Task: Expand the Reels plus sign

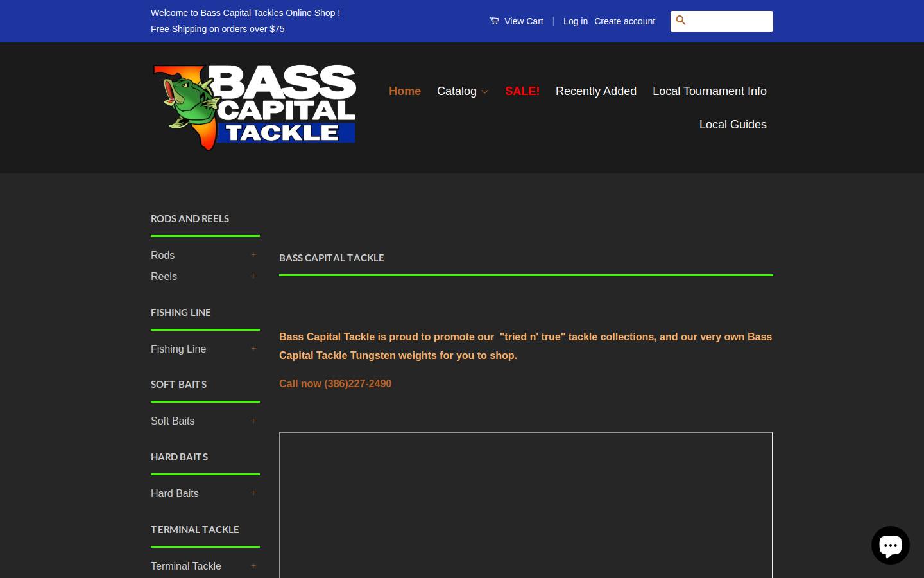Action: pyautogui.click(x=253, y=276)
